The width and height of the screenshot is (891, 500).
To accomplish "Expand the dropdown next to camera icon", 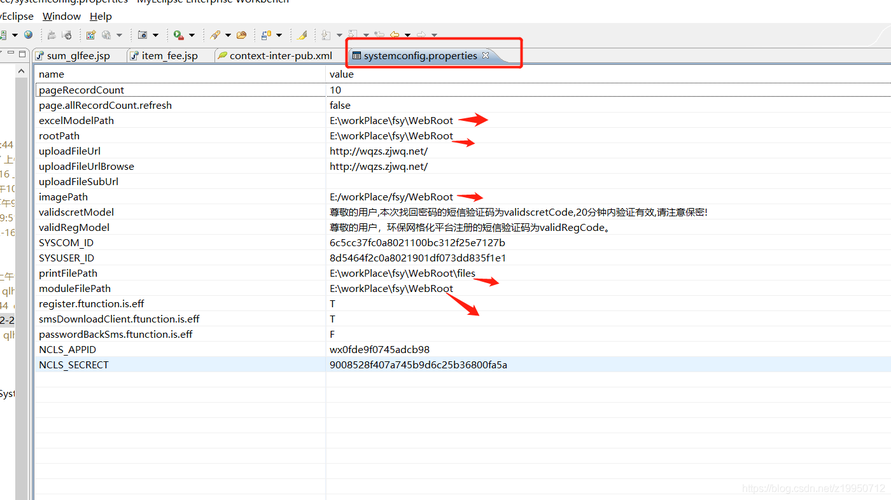I will point(155,36).
